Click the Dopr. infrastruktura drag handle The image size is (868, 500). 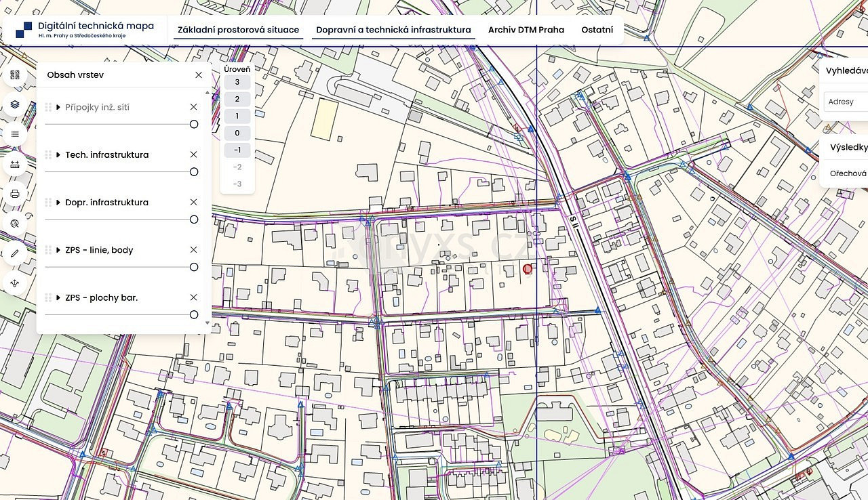(48, 202)
